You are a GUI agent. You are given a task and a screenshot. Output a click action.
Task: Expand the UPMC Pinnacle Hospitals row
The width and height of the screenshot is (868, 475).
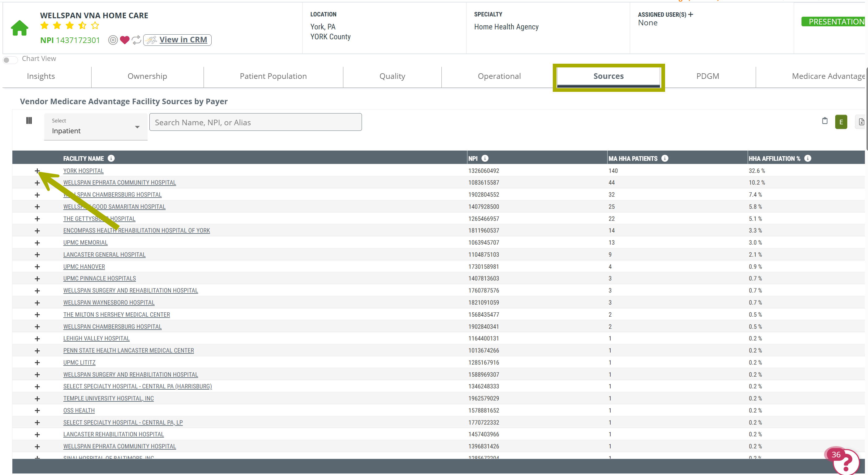(x=37, y=279)
